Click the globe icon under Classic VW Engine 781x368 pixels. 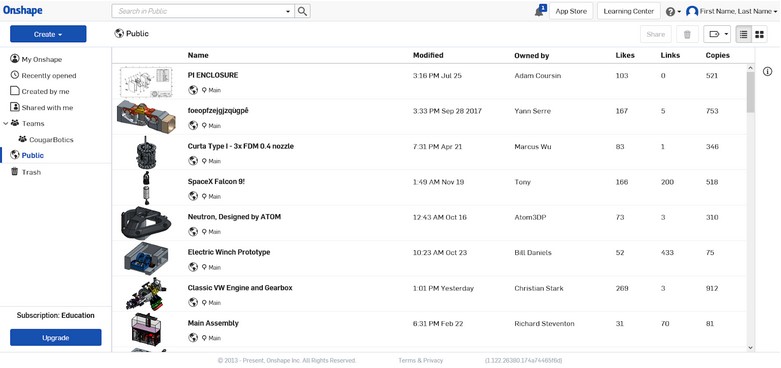pos(193,302)
